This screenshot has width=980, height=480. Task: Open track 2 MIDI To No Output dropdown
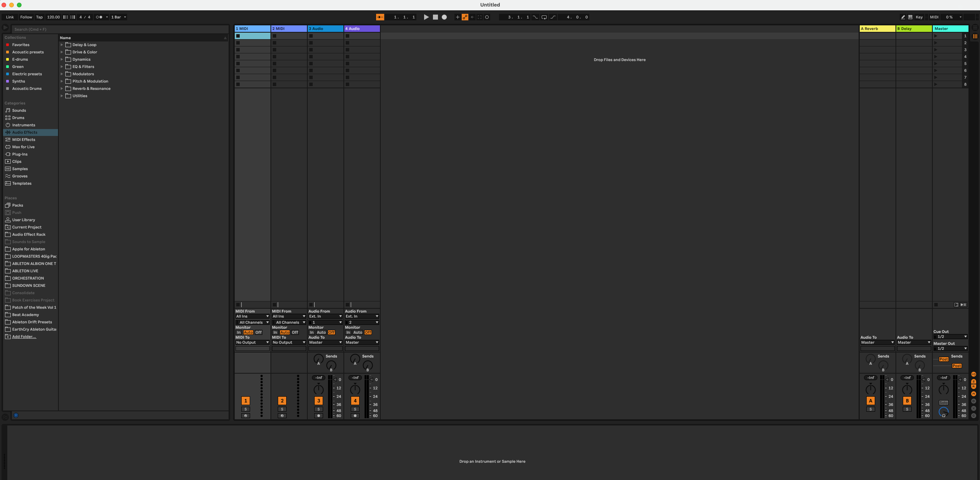[x=289, y=343]
